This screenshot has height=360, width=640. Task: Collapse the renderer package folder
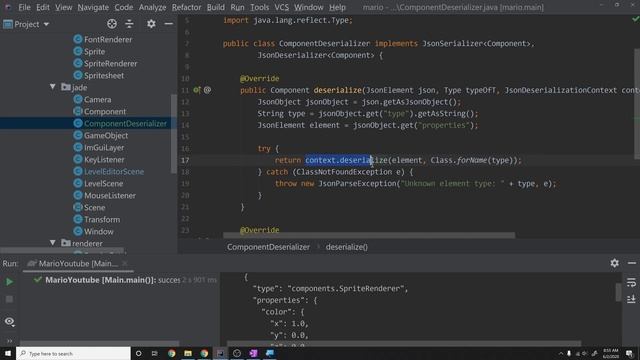53,243
